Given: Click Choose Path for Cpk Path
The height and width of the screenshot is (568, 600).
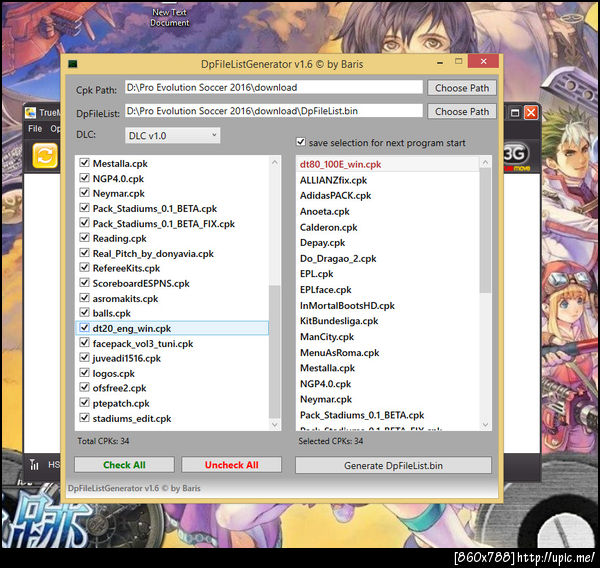Looking at the screenshot, I should click(462, 88).
